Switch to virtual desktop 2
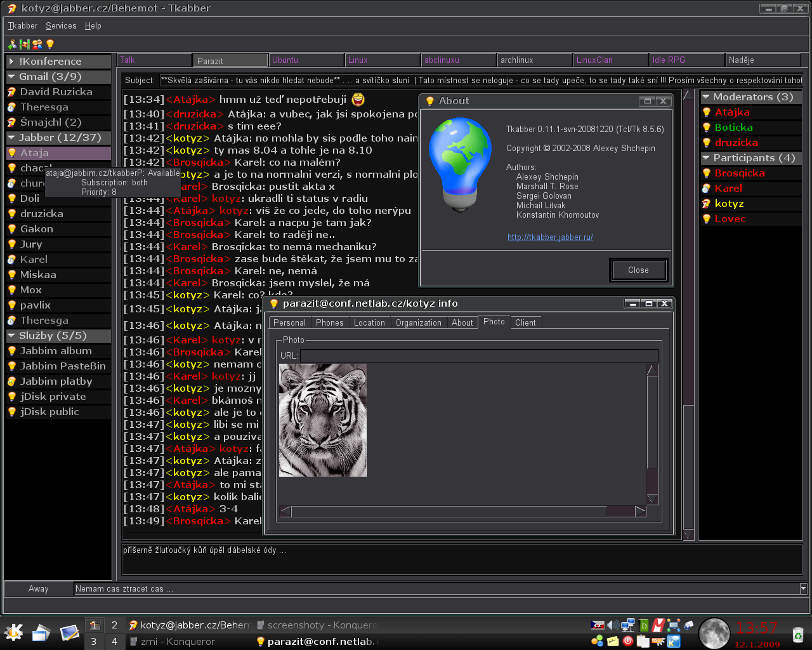Image resolution: width=812 pixels, height=650 pixels. (x=114, y=625)
